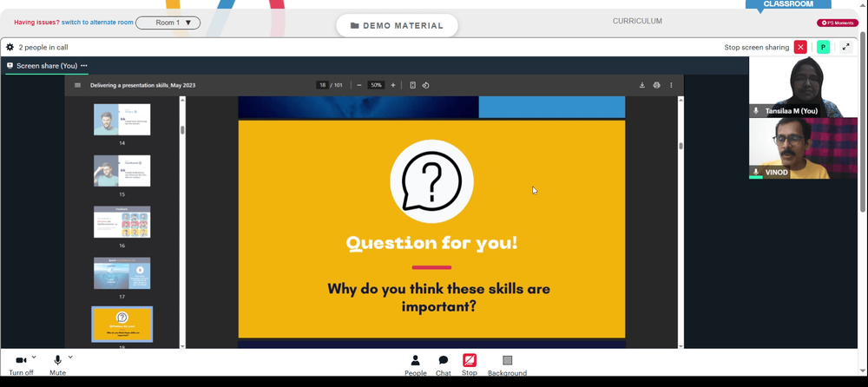The image size is (868, 387).
Task: Stop screen sharing with red X button
Action: coord(800,47)
